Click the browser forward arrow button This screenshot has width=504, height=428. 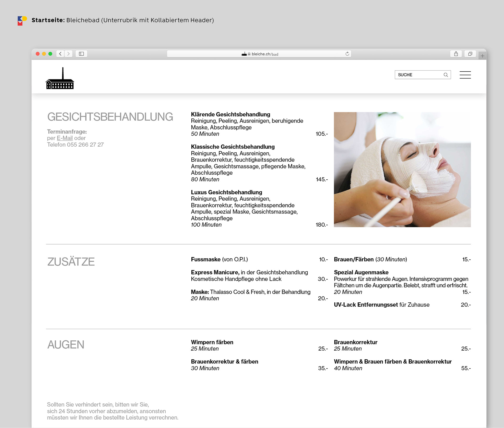[69, 54]
